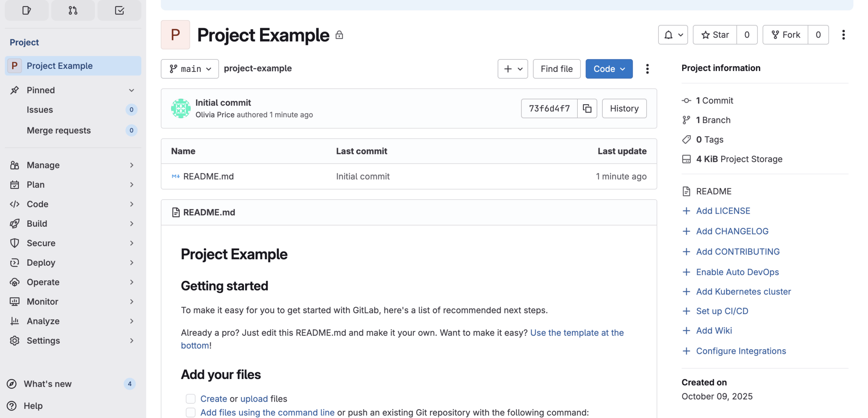868x418 pixels.
Task: Open the project actions kebab menu
Action: point(843,35)
